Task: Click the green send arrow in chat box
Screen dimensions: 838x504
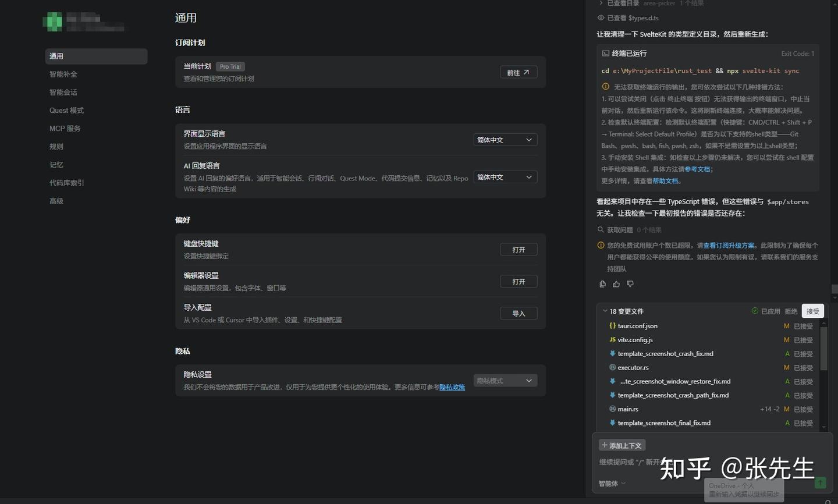Action: click(x=820, y=483)
